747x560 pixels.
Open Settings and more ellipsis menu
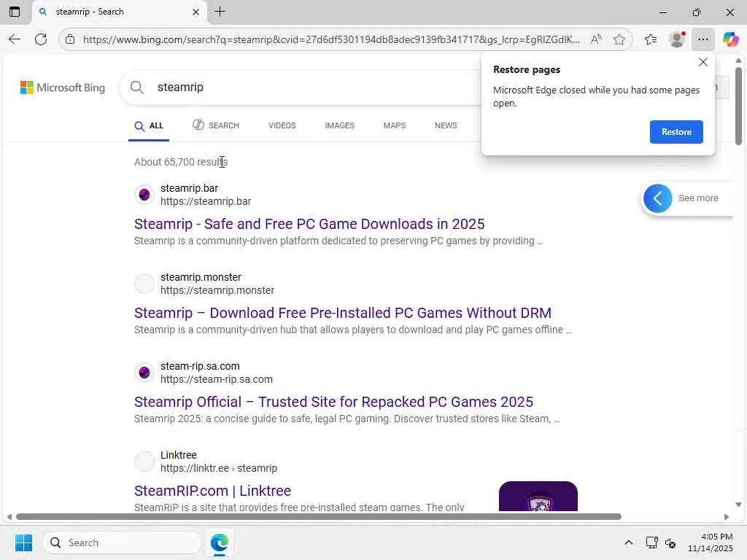click(x=703, y=39)
